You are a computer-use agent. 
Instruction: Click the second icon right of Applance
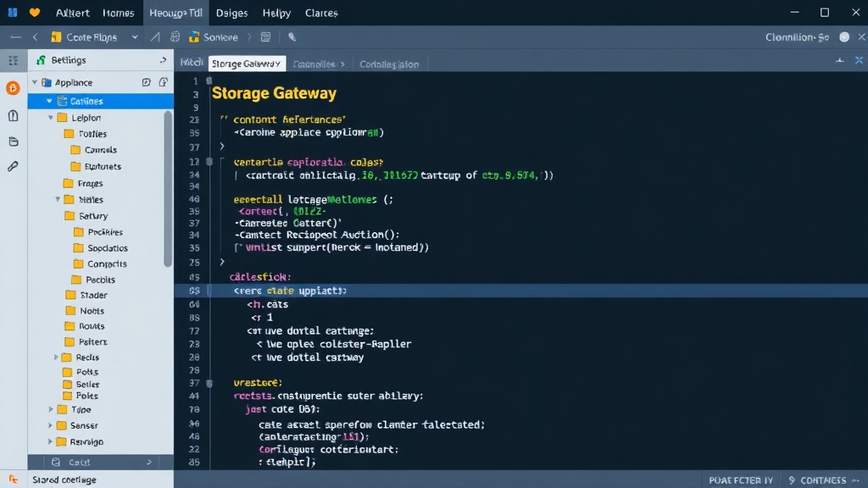pyautogui.click(x=164, y=82)
